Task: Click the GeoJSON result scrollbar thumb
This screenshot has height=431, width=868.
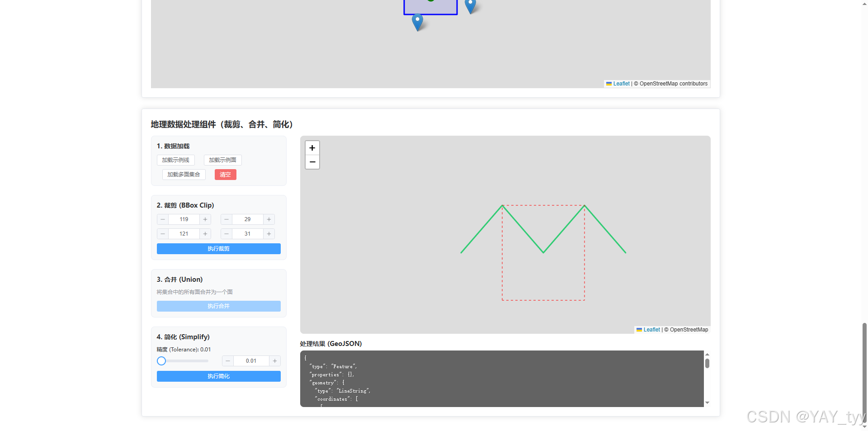Action: click(707, 363)
